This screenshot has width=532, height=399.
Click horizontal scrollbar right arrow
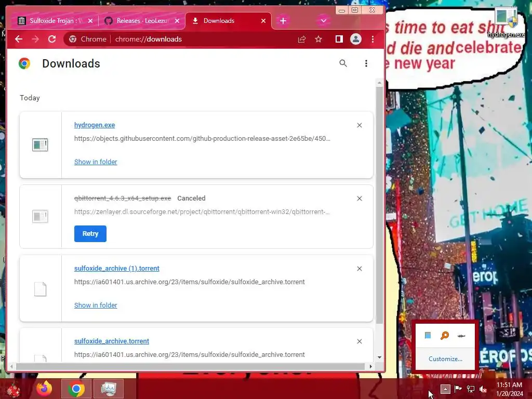(x=370, y=366)
